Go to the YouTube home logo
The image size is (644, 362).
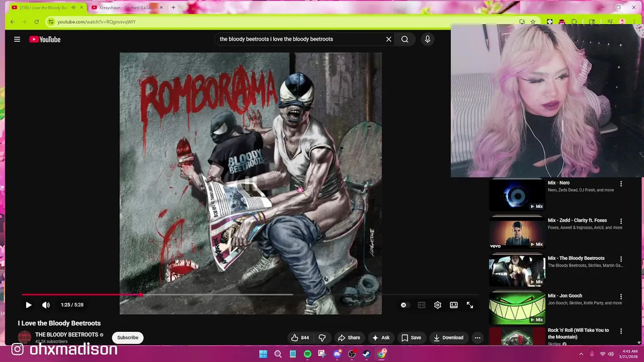45,39
